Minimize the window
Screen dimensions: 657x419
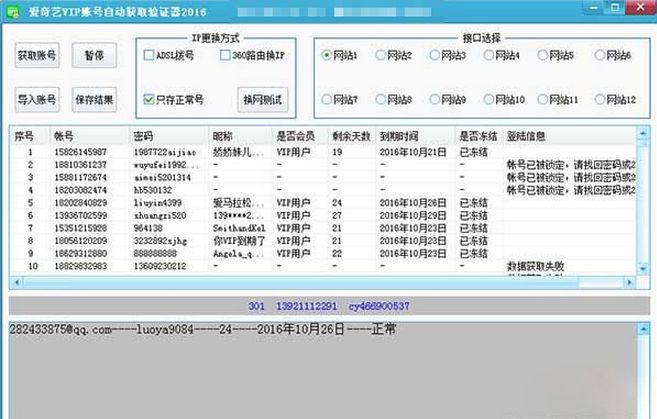tap(594, 8)
